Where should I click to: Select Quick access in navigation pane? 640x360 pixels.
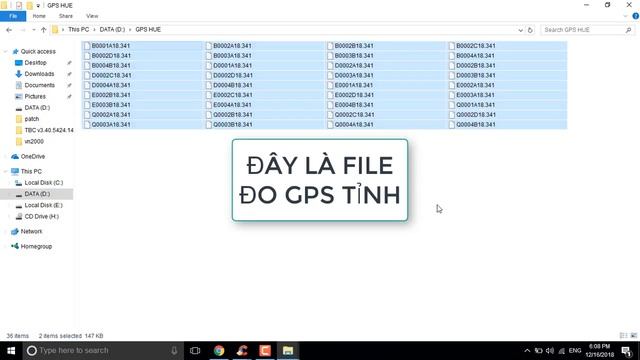[38, 51]
